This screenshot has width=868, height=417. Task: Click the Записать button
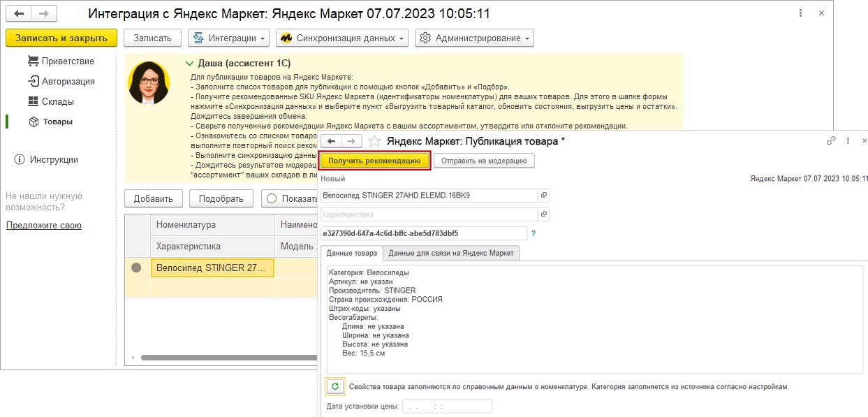(152, 38)
